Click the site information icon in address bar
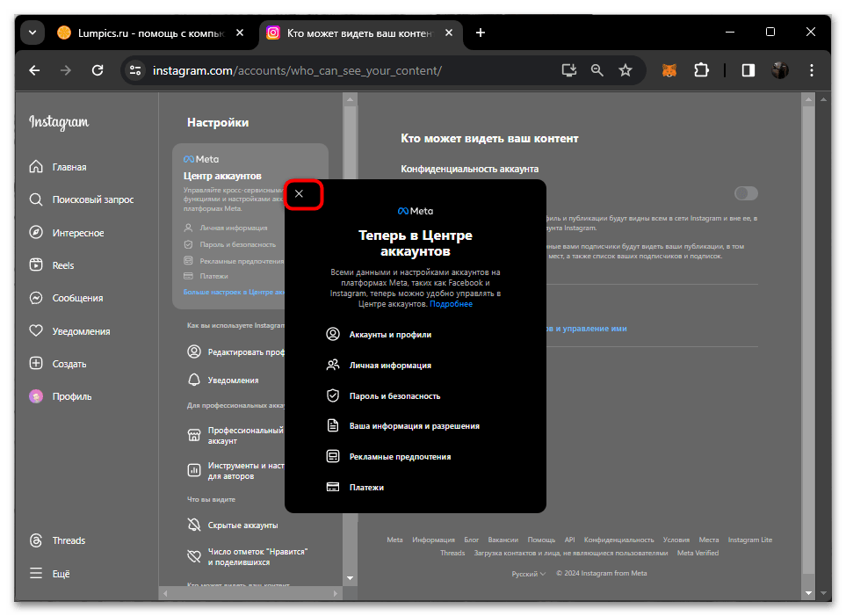Viewport: 846px width, 616px height. (x=135, y=70)
